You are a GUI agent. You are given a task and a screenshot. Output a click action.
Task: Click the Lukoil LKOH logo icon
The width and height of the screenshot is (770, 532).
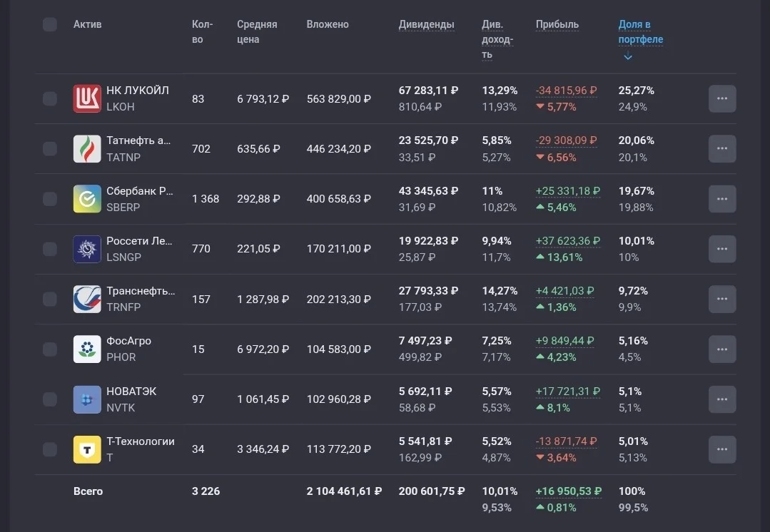pos(87,98)
